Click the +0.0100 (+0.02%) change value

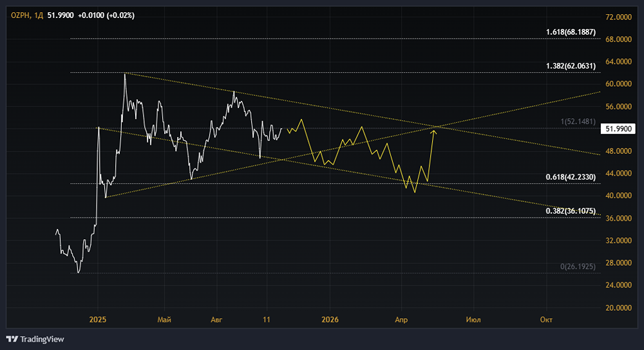click(x=106, y=15)
